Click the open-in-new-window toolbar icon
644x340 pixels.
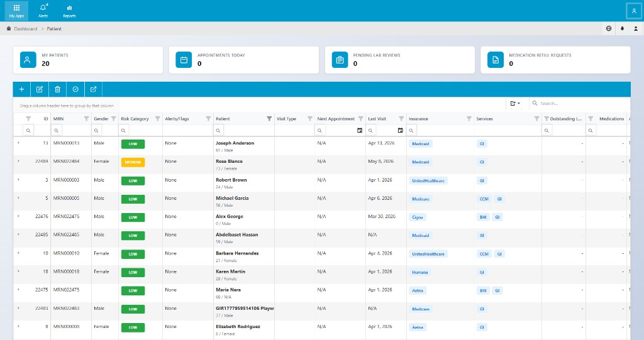tap(93, 89)
